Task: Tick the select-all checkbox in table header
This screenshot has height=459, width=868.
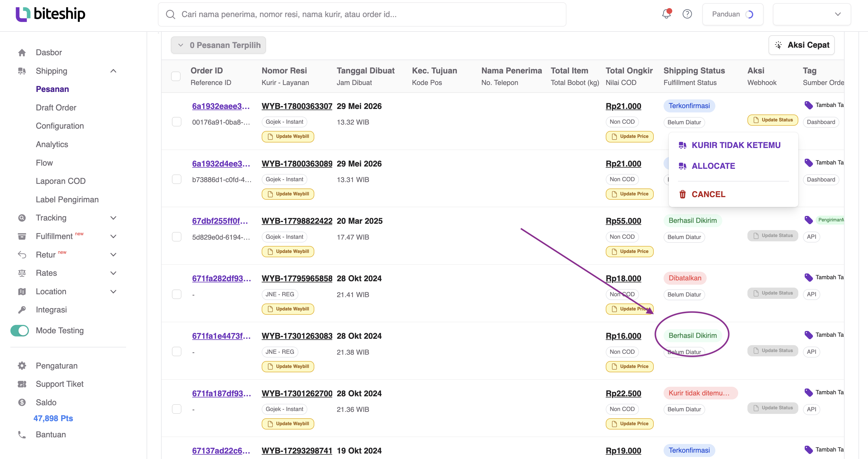Action: [x=176, y=76]
